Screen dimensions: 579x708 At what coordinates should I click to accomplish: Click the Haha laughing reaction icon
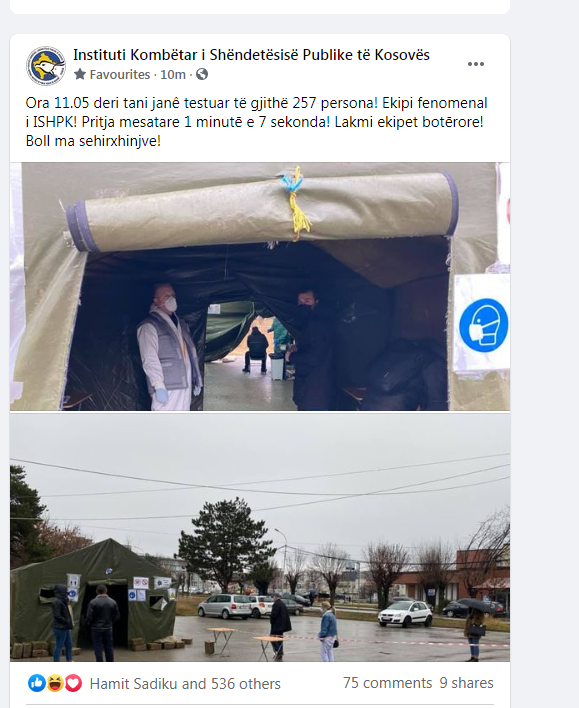click(55, 683)
